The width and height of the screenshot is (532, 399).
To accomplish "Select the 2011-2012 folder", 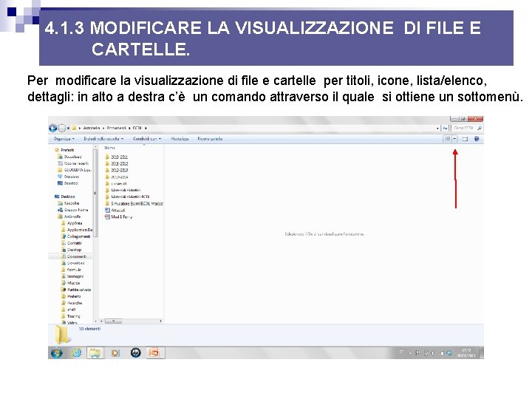I will (x=117, y=163).
